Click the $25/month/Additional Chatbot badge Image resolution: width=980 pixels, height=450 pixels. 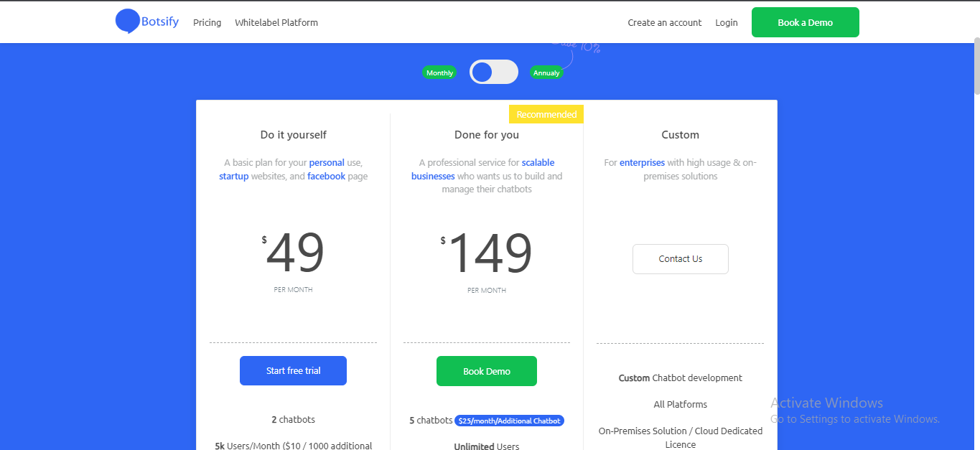(510, 421)
